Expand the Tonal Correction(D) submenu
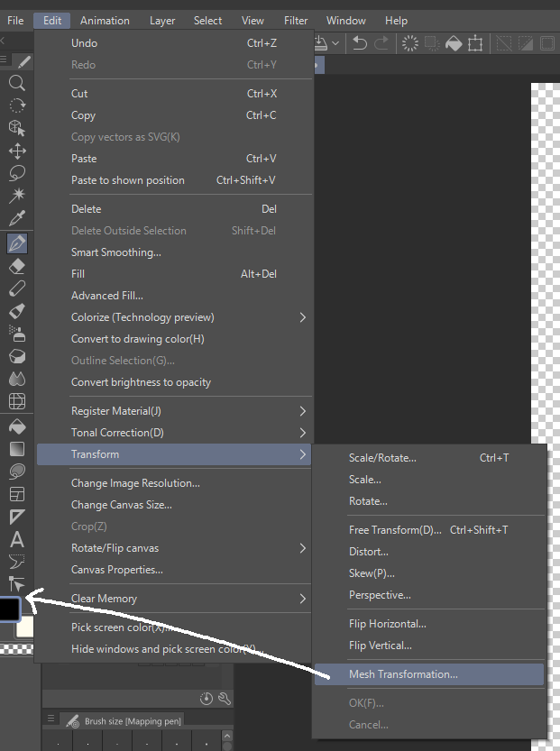560x751 pixels. click(x=174, y=433)
